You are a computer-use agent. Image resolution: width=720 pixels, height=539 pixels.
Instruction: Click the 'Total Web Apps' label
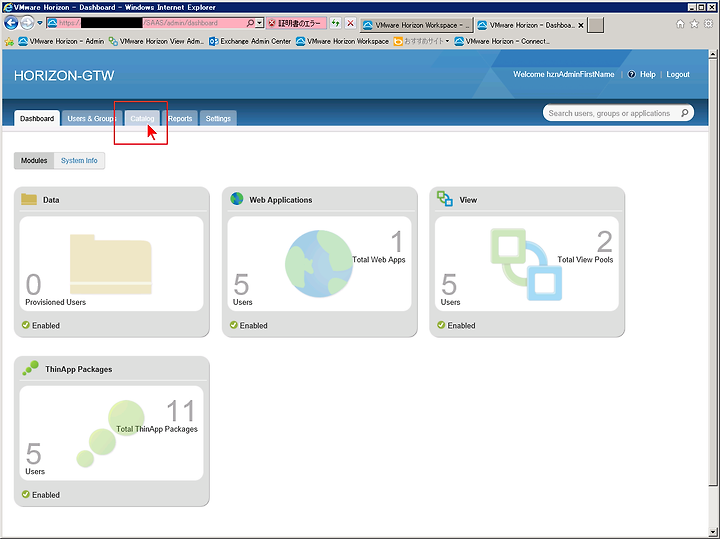tap(379, 259)
